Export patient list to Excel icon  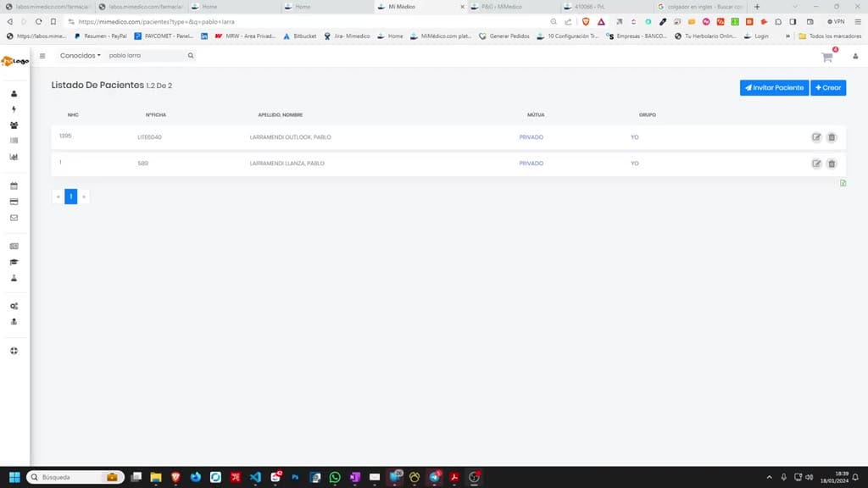tap(843, 183)
